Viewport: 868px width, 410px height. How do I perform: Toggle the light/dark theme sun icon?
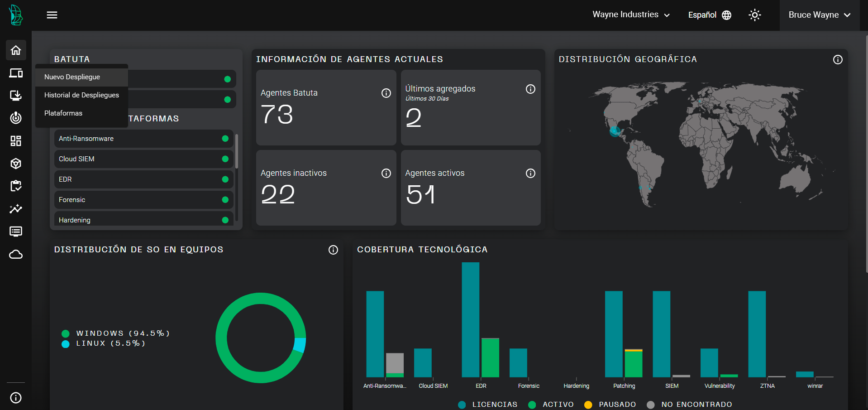click(x=754, y=15)
